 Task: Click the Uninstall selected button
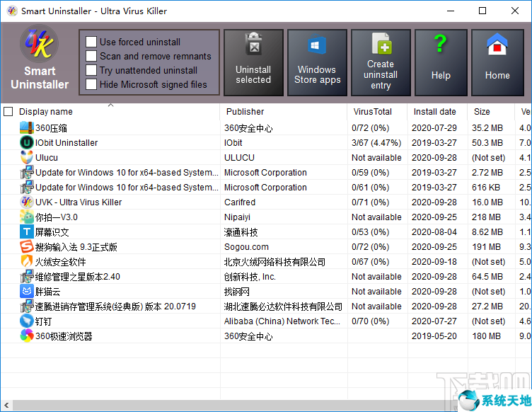coord(253,62)
